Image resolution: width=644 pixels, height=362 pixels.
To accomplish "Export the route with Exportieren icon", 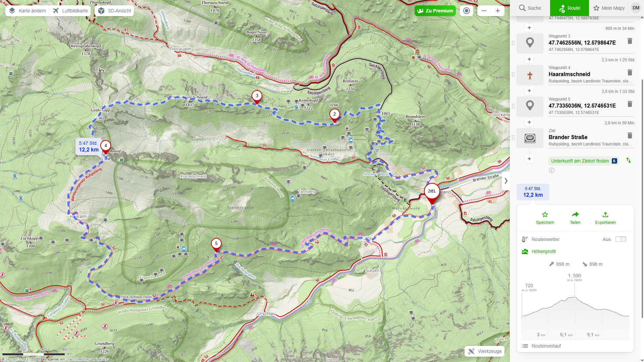I will pyautogui.click(x=605, y=218).
